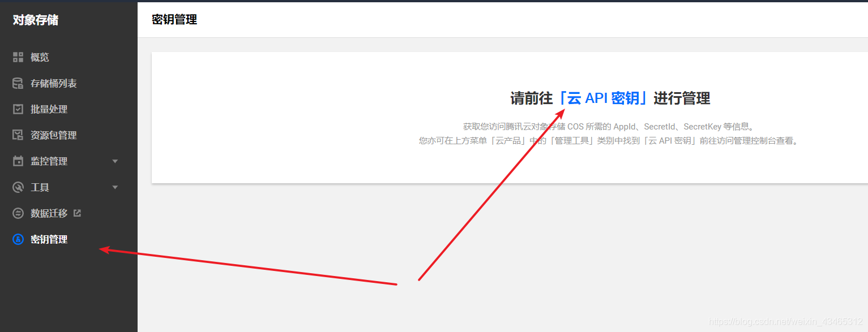The height and width of the screenshot is (332, 868).
Task: Select the 存储桶列表 bucket icon
Action: click(x=18, y=83)
